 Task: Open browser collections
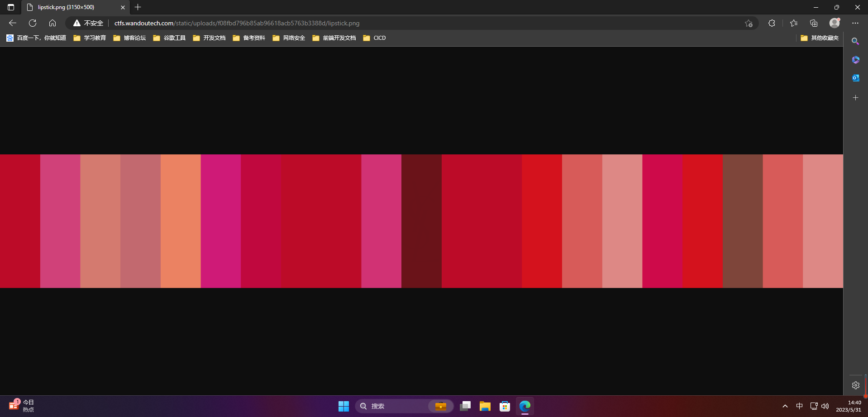click(814, 23)
